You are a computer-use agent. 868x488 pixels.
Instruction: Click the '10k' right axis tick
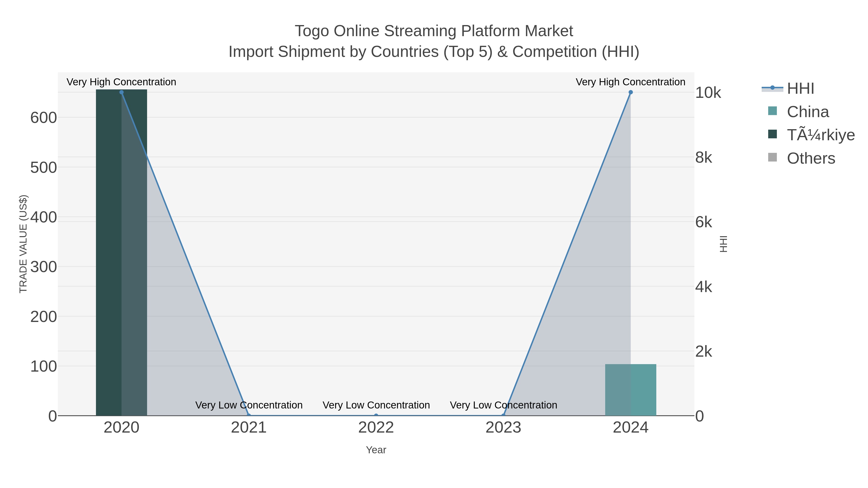click(708, 93)
